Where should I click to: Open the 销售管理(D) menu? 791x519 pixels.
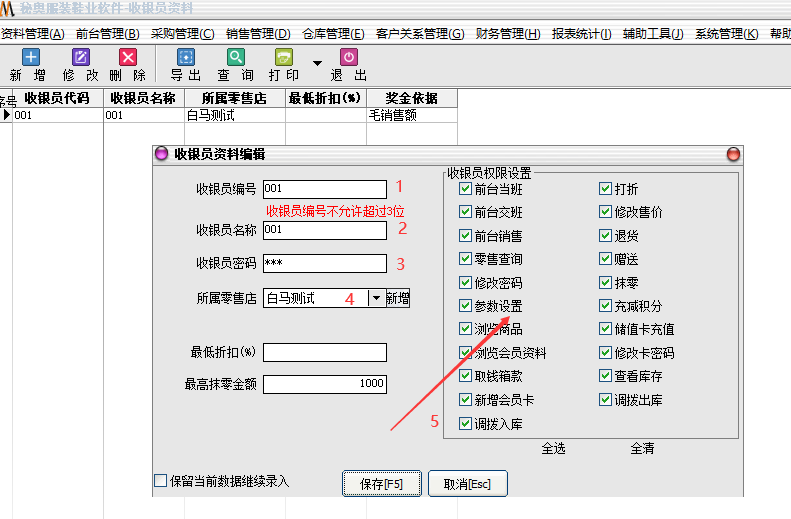coord(258,34)
